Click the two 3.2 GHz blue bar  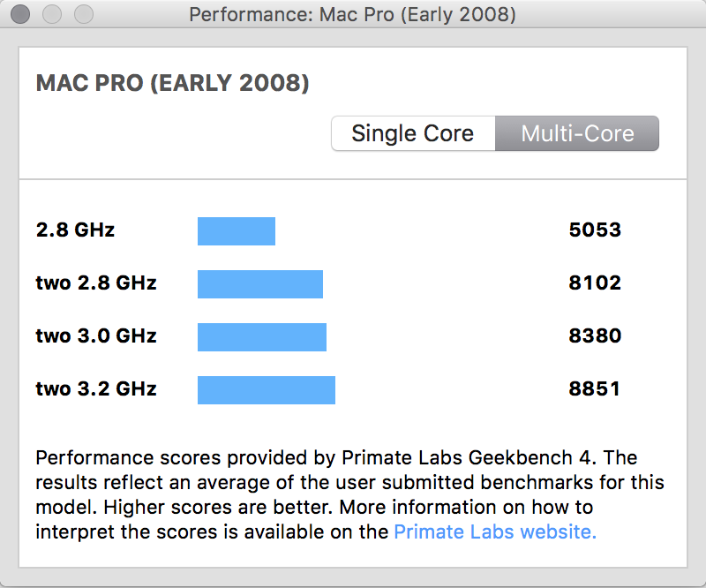pyautogui.click(x=267, y=390)
